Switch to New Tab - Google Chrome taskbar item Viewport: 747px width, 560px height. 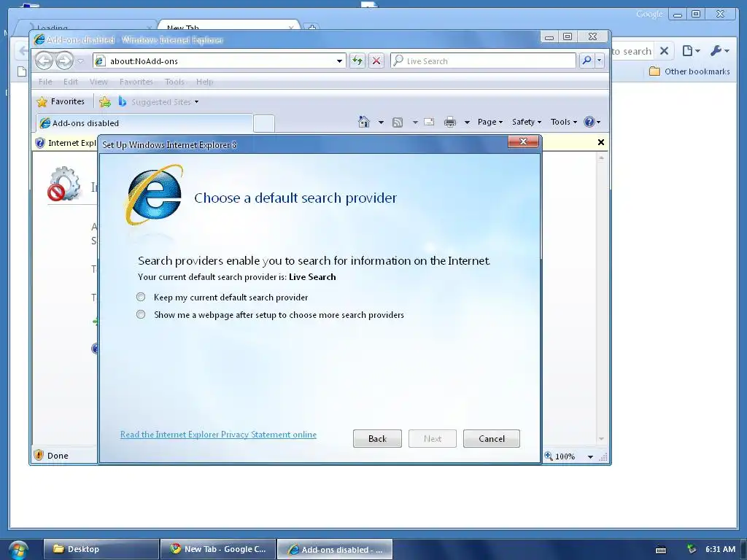pos(218,549)
